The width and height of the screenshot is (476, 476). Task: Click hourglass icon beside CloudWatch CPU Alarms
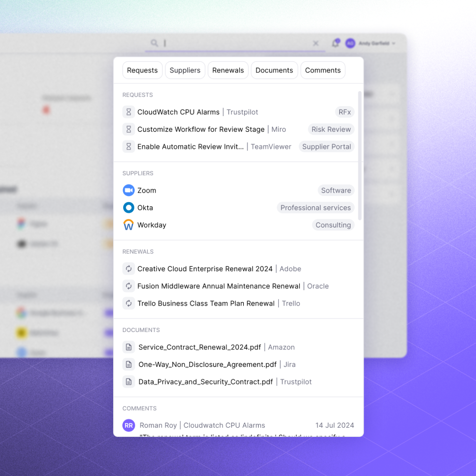pos(129,112)
